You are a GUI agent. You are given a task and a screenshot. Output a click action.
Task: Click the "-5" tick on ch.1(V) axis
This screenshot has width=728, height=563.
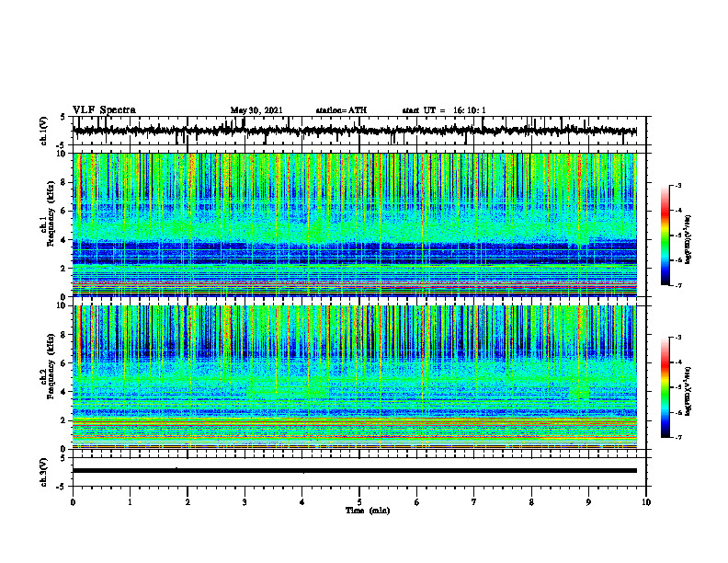62,144
